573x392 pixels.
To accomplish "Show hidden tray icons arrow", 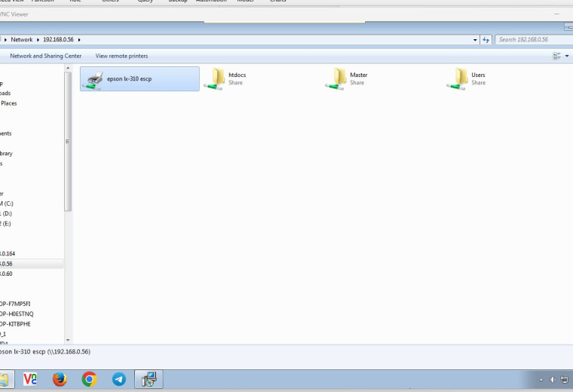I will tap(541, 380).
